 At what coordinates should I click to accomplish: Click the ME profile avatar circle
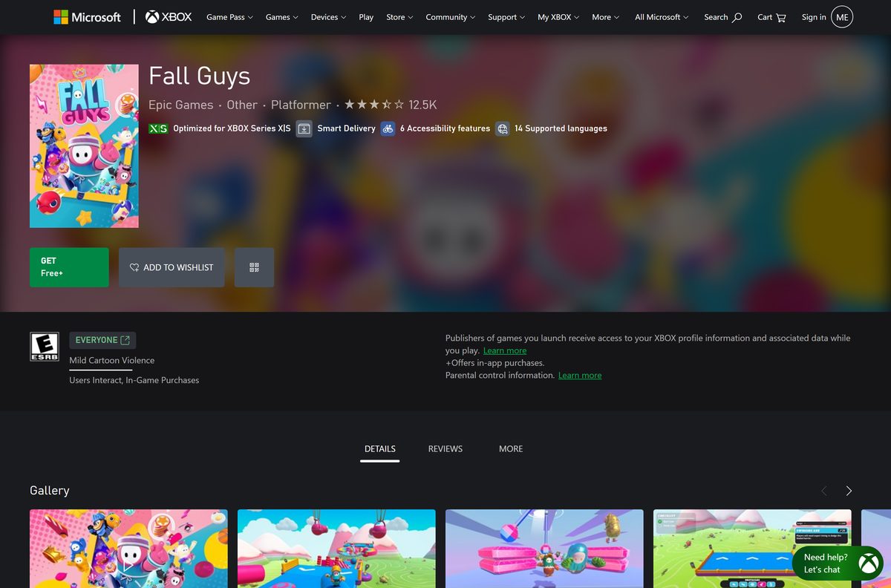coord(842,17)
